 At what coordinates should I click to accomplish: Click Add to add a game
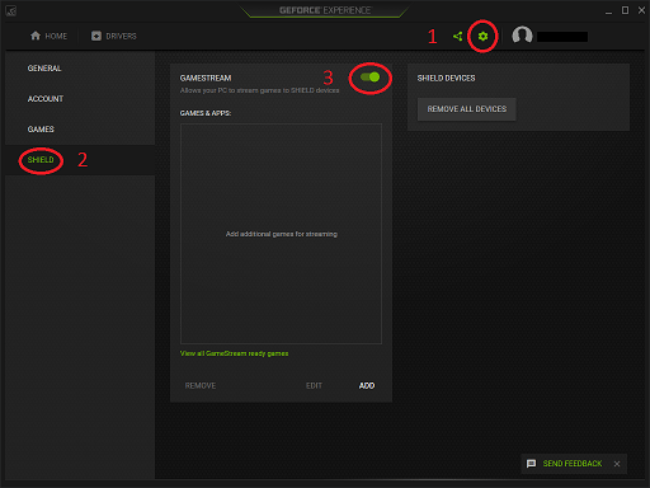[367, 385]
